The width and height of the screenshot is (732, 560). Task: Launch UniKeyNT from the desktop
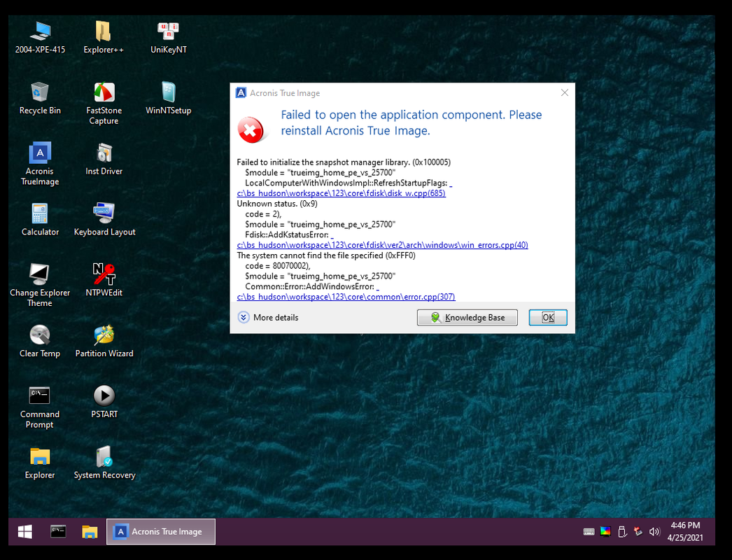click(x=168, y=37)
